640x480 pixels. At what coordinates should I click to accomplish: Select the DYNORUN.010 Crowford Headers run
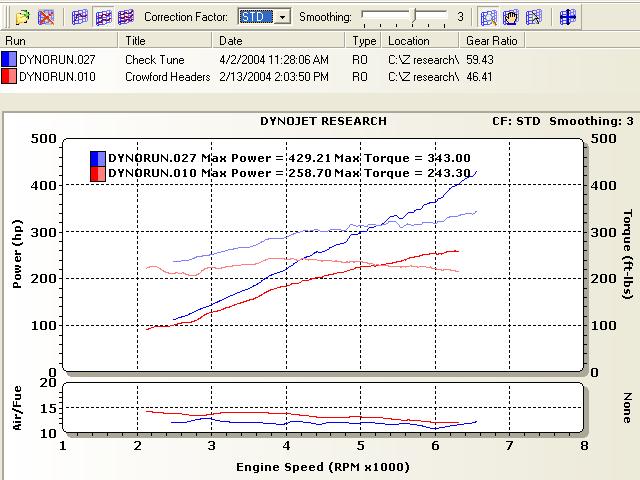pyautogui.click(x=165, y=76)
